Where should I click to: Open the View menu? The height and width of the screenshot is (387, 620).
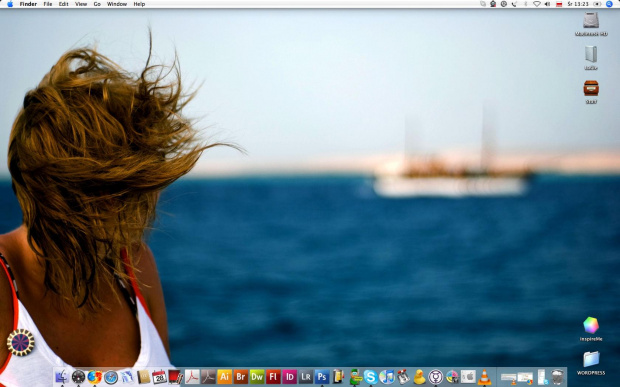click(x=81, y=4)
